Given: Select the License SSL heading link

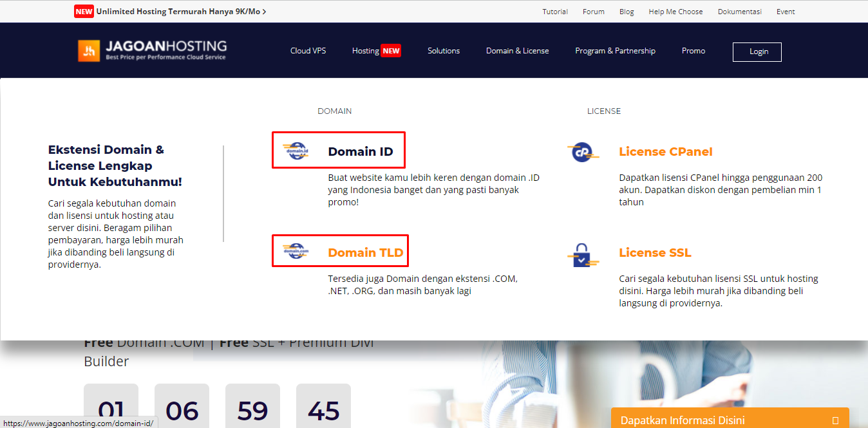Looking at the screenshot, I should coord(655,253).
